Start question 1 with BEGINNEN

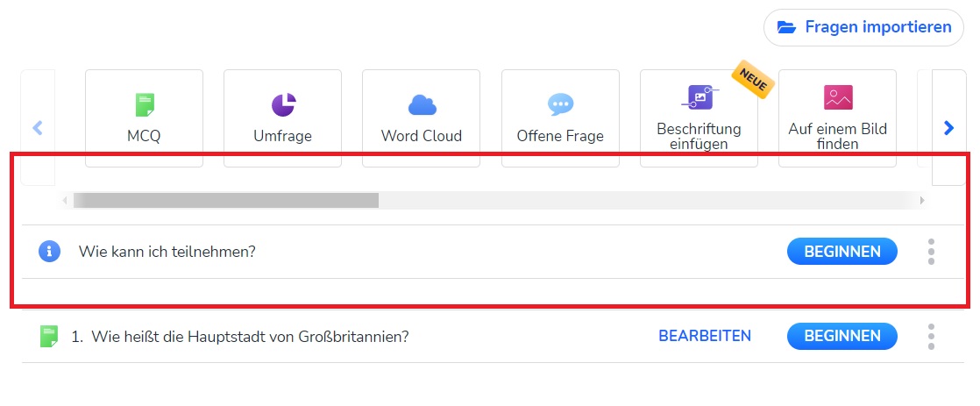click(x=842, y=336)
